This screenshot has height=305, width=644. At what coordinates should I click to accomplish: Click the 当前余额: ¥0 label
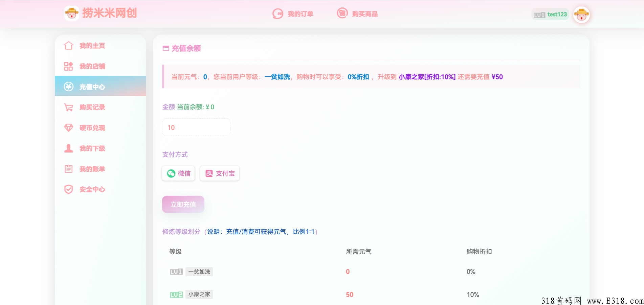[196, 107]
